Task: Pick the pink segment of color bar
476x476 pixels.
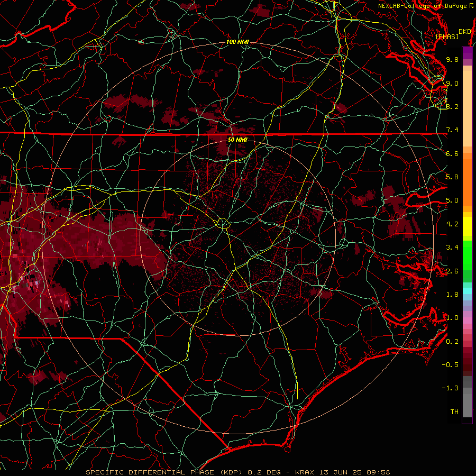Action: (467, 321)
